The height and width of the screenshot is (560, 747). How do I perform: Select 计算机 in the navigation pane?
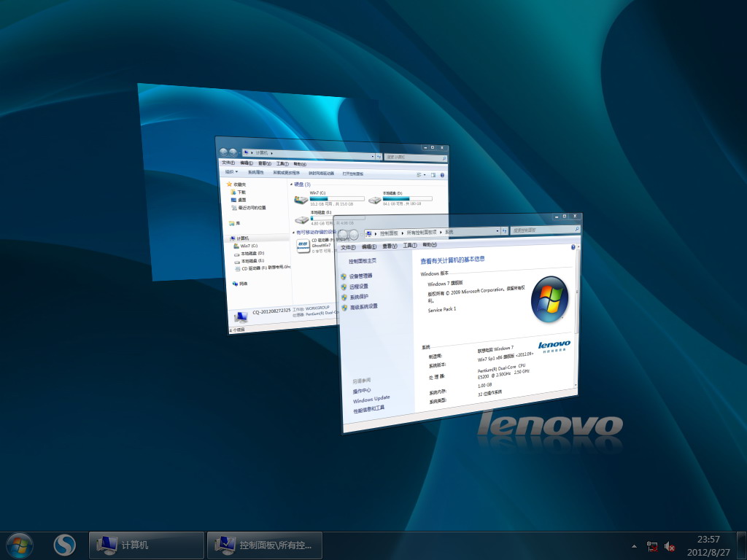point(239,238)
